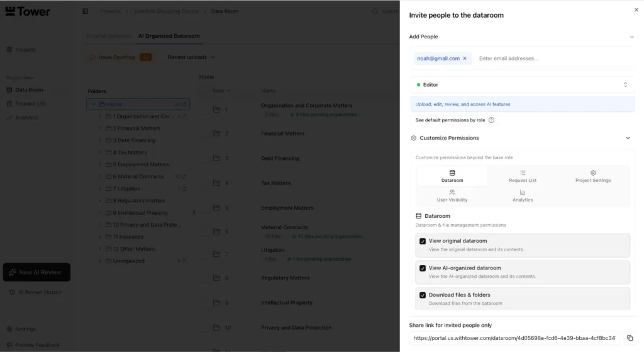Uncheck Download files & folders checkbox
The image size is (644, 352).
click(423, 295)
